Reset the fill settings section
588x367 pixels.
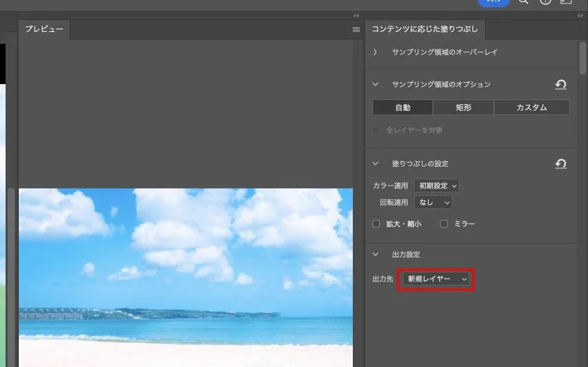560,164
